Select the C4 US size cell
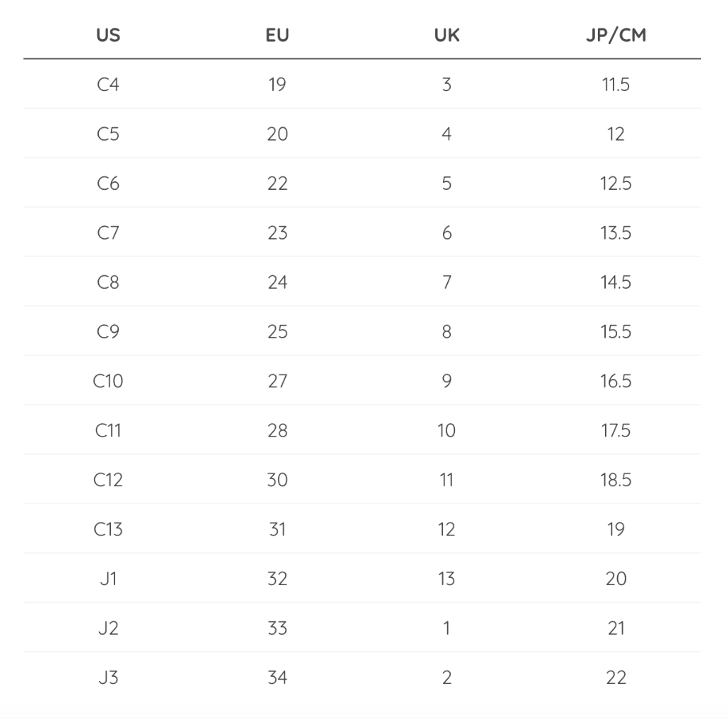Viewport: 728px width, 728px height. coord(108,85)
